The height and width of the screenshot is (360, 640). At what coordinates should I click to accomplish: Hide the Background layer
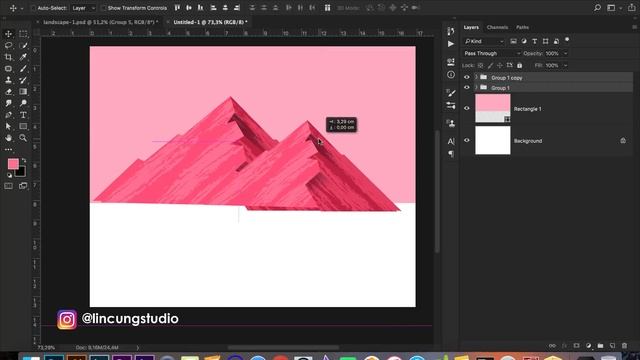[467, 140]
